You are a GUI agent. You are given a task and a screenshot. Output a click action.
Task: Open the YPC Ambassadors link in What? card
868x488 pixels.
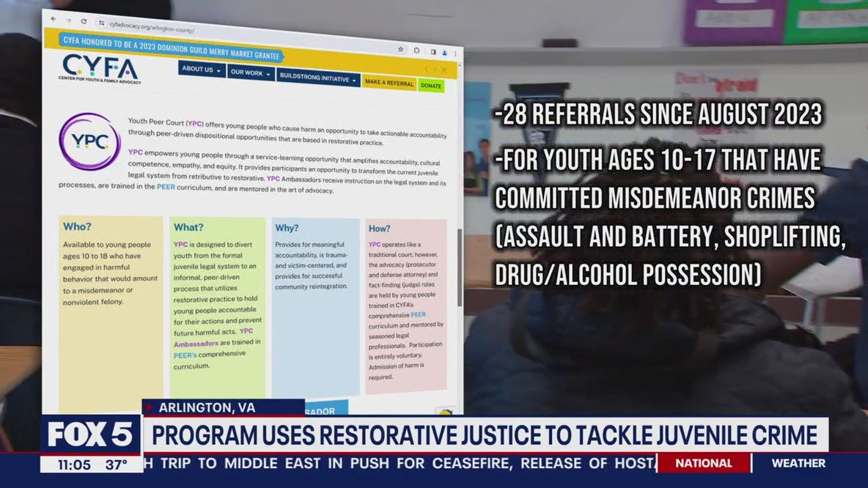point(213,337)
